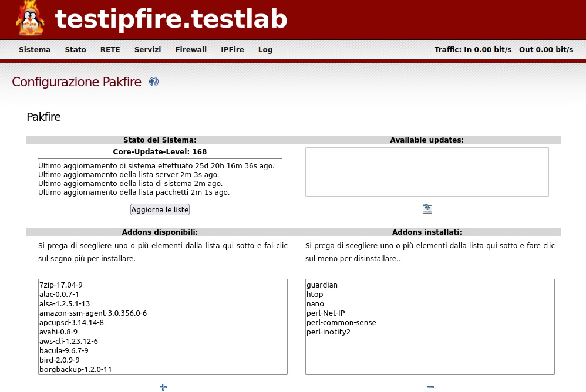
Task: Click the Core-Update-Level: 168 text
Action: 160,151
